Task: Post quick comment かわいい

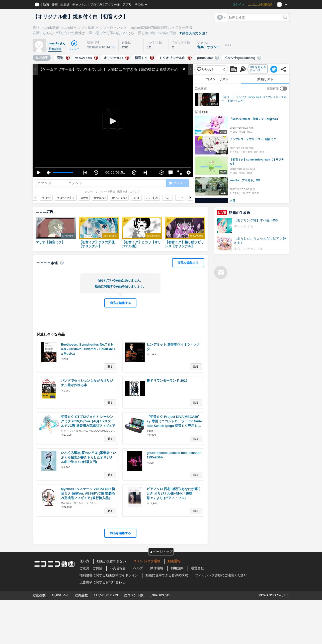Action: pos(100,198)
